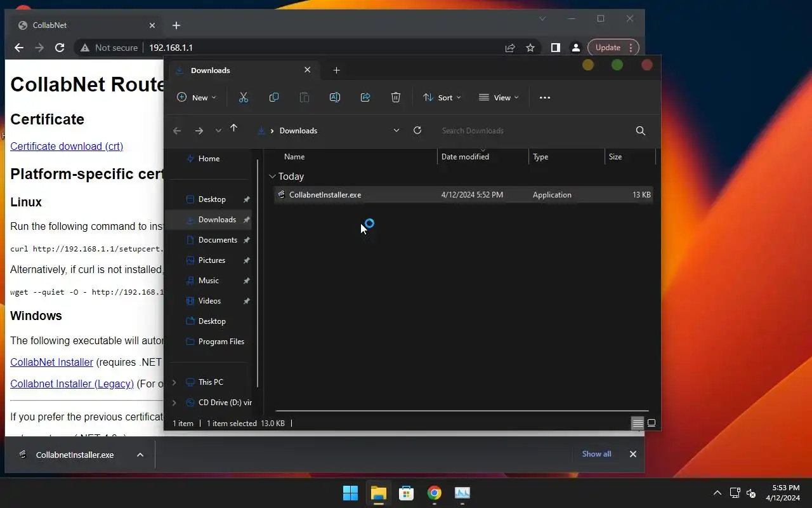Open Microsoft Store from the taskbar
Image resolution: width=812 pixels, height=508 pixels.
pos(407,493)
